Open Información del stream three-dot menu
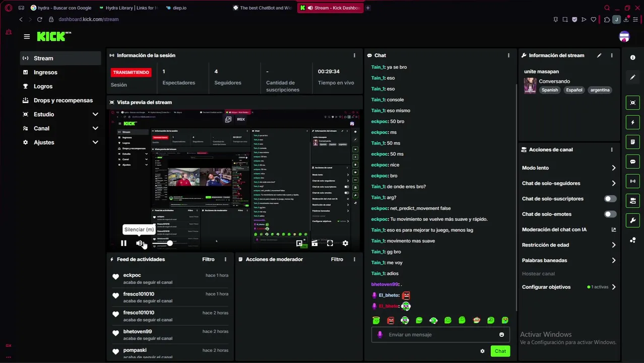644x363 pixels. pyautogui.click(x=612, y=55)
